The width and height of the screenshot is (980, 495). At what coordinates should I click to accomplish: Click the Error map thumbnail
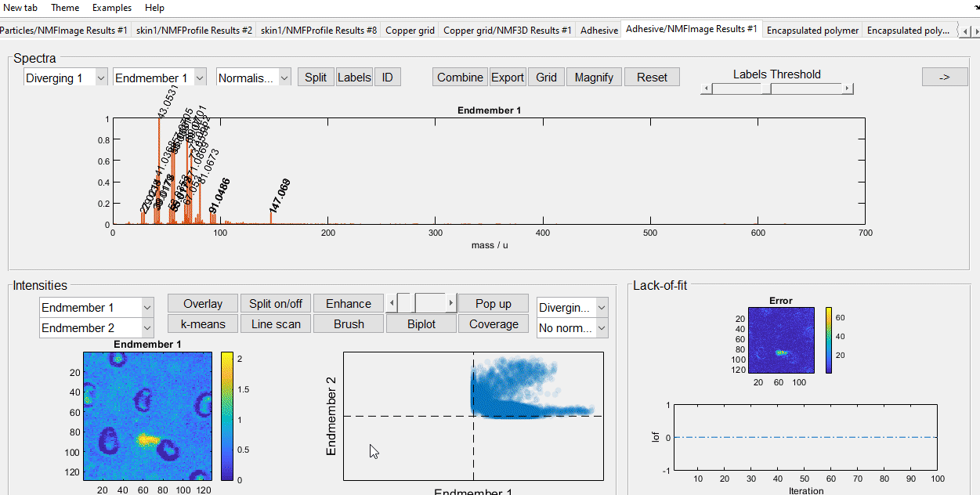click(781, 340)
